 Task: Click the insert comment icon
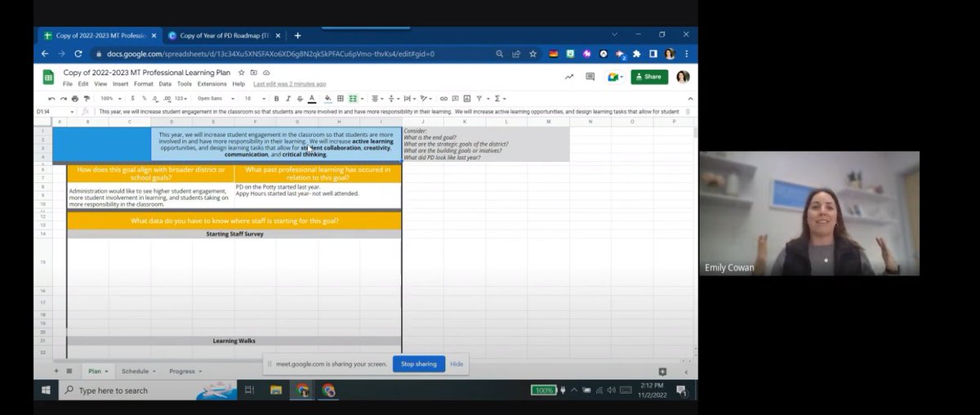coord(454,98)
